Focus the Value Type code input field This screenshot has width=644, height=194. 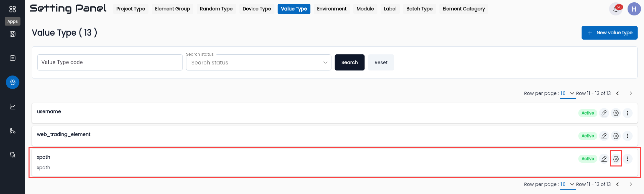click(110, 62)
